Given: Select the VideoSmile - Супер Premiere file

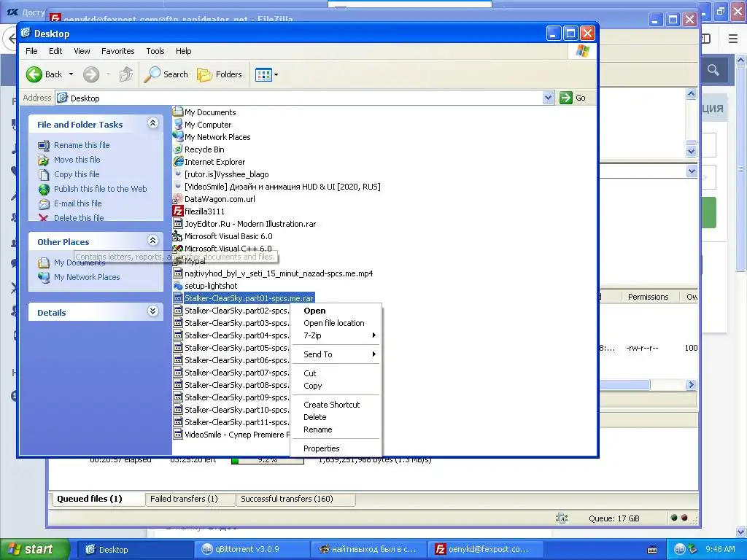Looking at the screenshot, I should click(231, 434).
